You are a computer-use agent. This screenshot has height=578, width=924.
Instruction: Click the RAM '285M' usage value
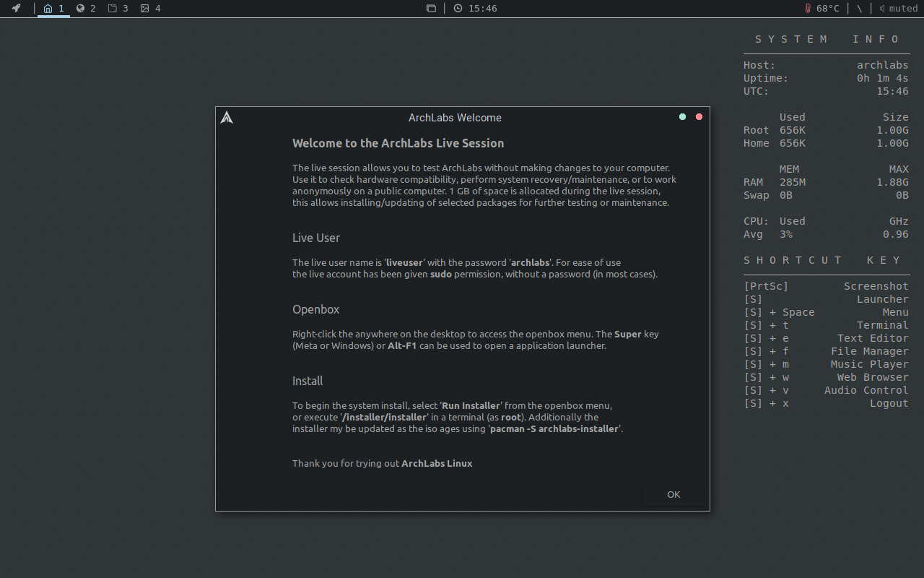793,182
